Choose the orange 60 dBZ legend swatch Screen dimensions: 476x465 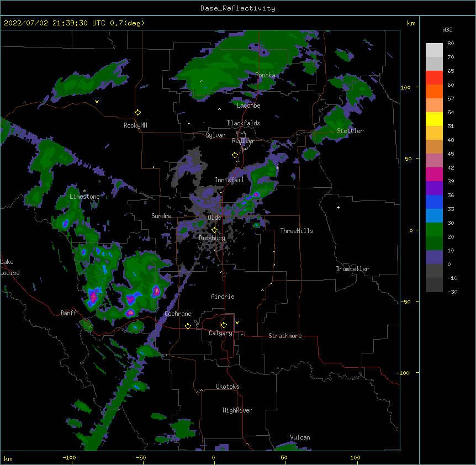(x=434, y=91)
